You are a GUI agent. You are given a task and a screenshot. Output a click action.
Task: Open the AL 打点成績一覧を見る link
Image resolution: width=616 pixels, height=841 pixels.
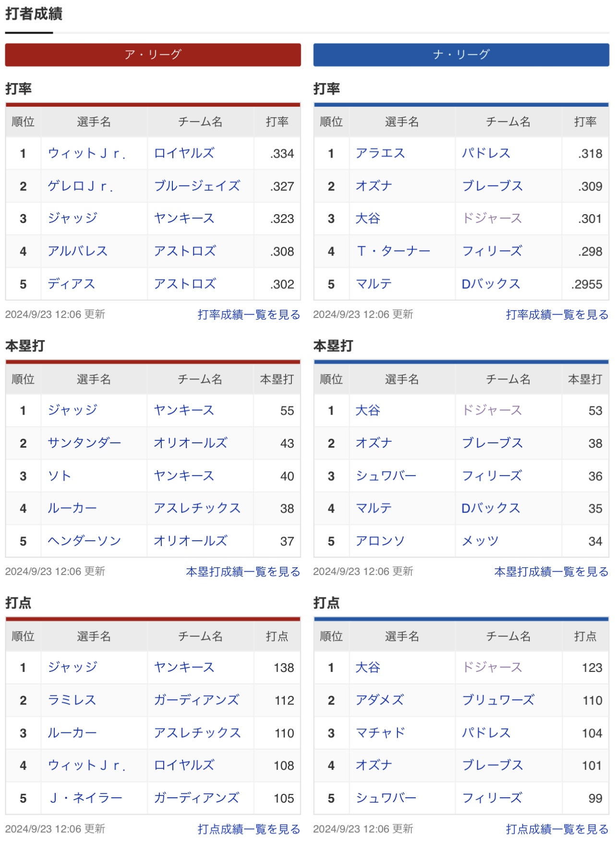click(x=249, y=829)
